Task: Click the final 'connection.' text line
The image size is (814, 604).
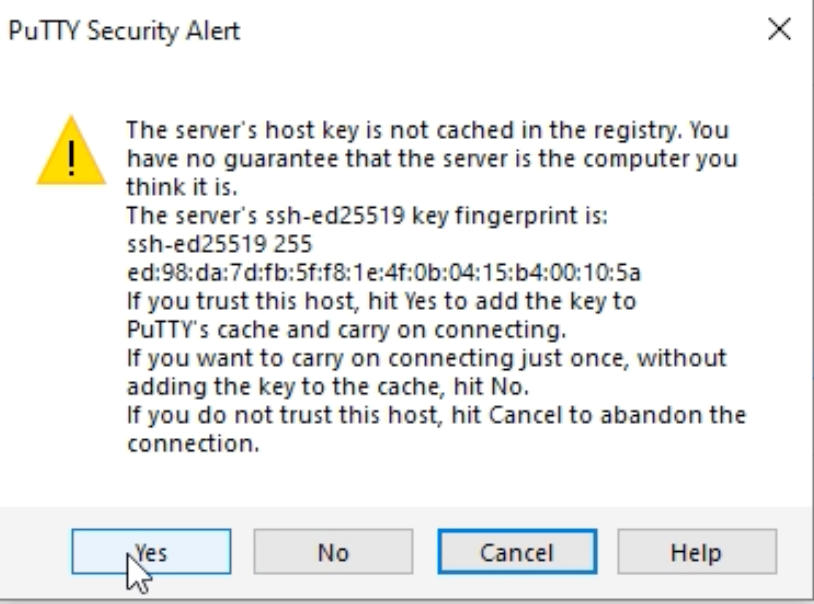Action: click(x=193, y=444)
